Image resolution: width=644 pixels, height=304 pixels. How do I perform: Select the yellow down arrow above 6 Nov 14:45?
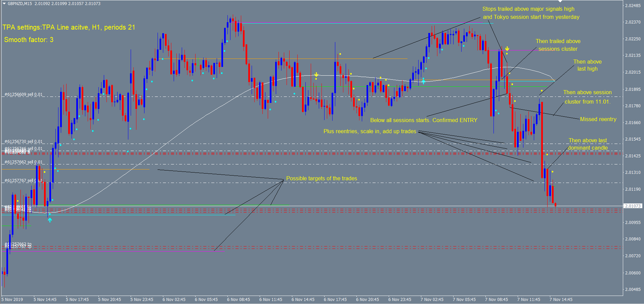point(316,74)
